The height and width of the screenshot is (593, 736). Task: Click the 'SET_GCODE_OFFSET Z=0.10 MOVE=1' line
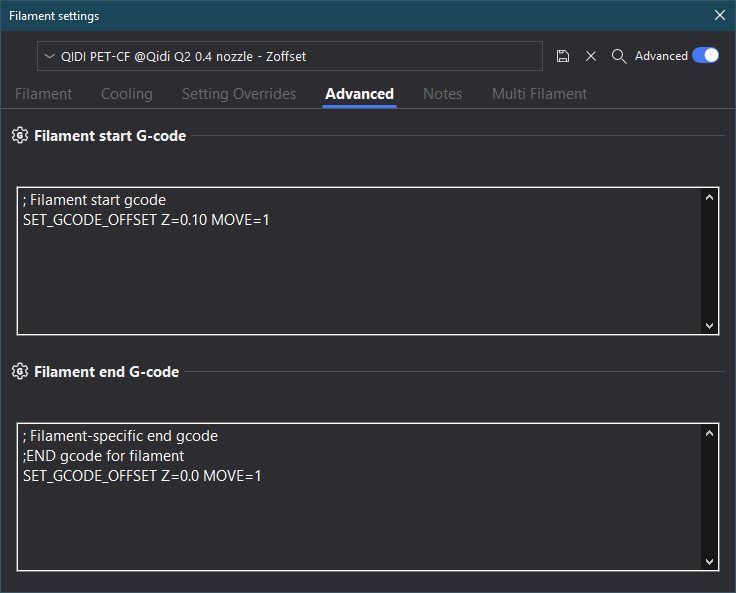[x=146, y=220]
